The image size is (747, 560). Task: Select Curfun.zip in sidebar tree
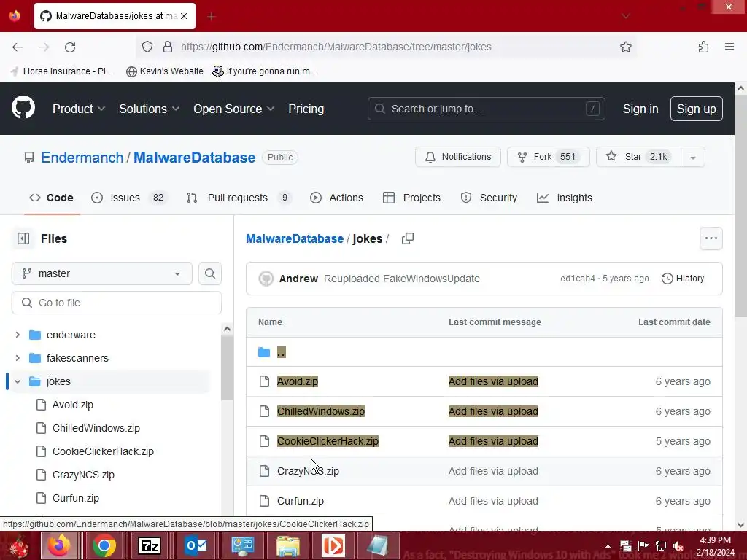click(76, 498)
